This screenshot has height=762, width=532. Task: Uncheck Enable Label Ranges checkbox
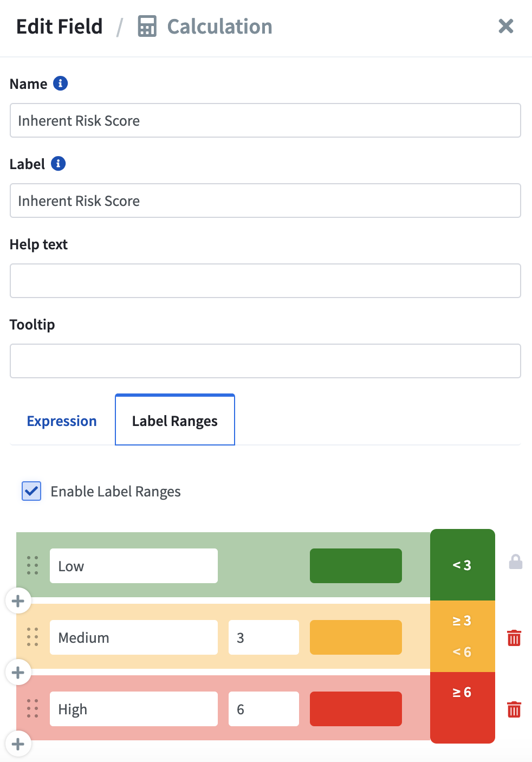coord(31,491)
